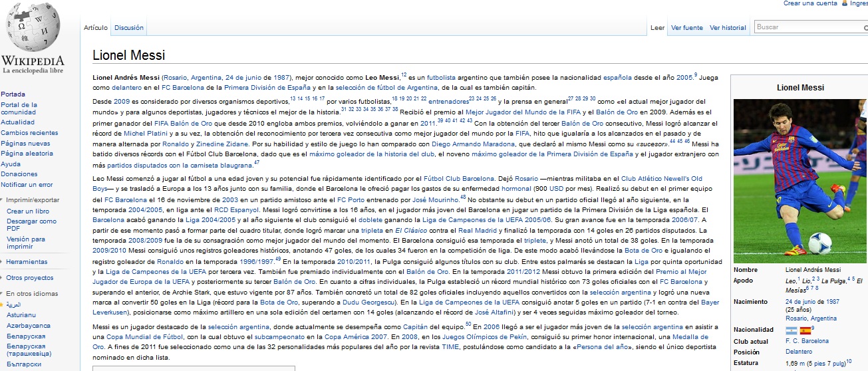The width and height of the screenshot is (868, 371).
Task: Collapse the Imprimir/exportar sidebar section
Action: pos(3,199)
